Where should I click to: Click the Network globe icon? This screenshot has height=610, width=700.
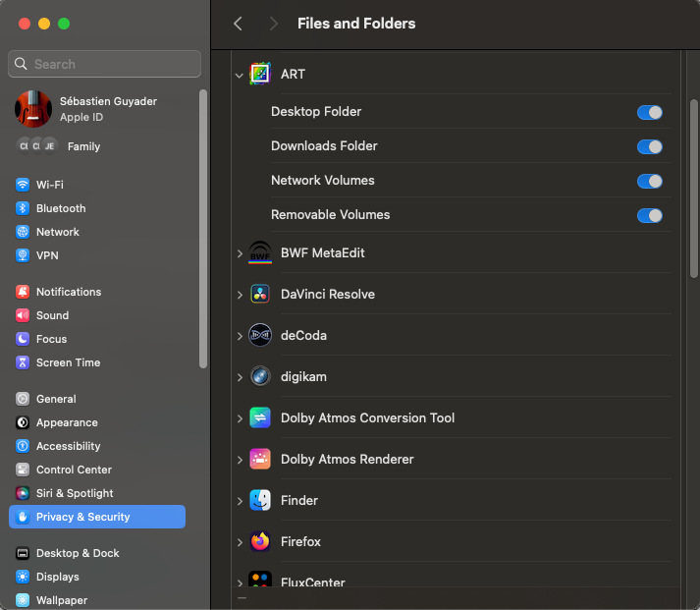click(23, 232)
